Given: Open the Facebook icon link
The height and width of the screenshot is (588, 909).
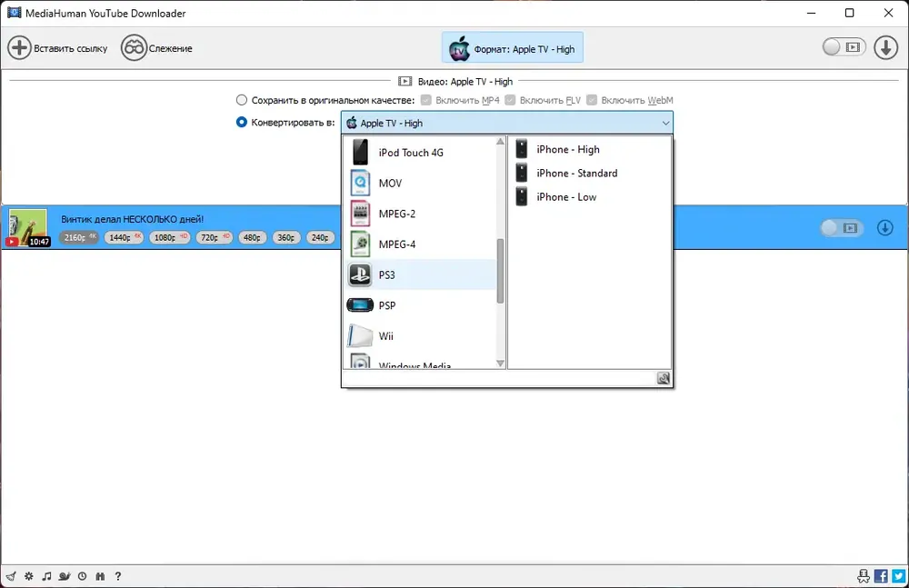Looking at the screenshot, I should point(881,576).
